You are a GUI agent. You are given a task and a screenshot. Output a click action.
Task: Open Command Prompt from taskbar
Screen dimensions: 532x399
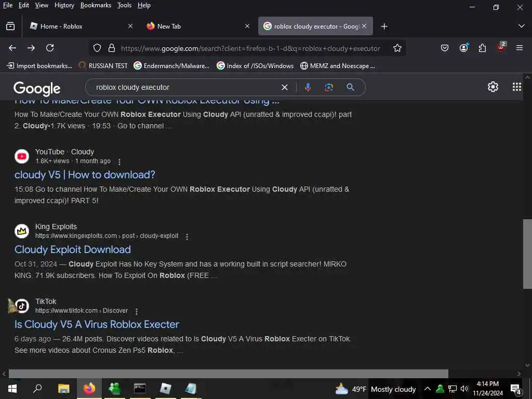click(x=140, y=389)
